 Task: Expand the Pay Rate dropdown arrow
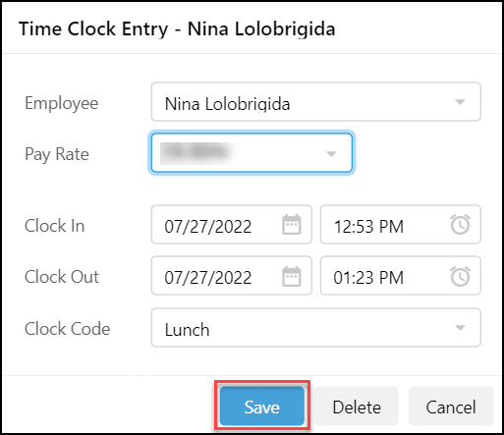(x=331, y=153)
